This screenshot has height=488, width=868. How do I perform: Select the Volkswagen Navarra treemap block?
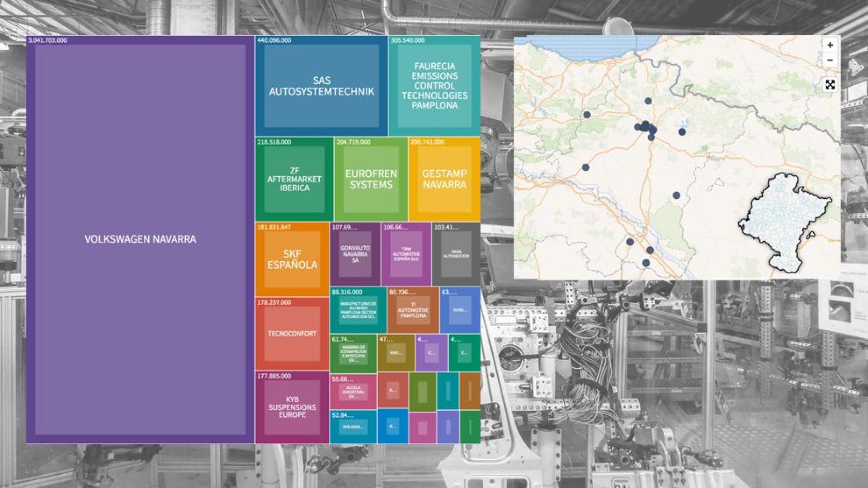pos(140,239)
